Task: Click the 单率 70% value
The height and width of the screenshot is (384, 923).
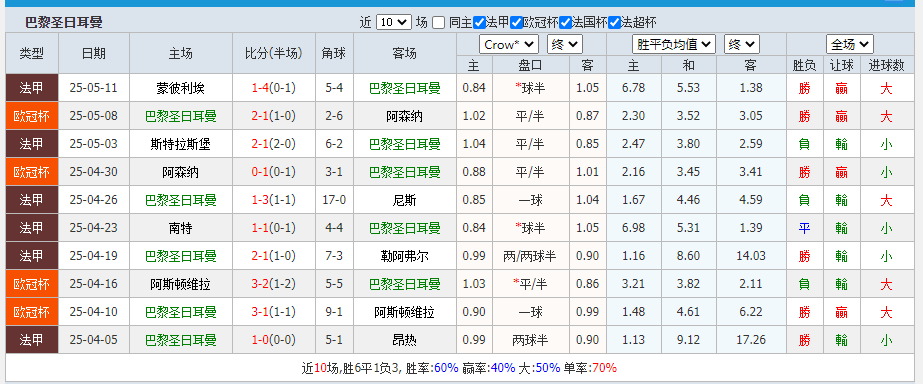Action: coord(605,369)
